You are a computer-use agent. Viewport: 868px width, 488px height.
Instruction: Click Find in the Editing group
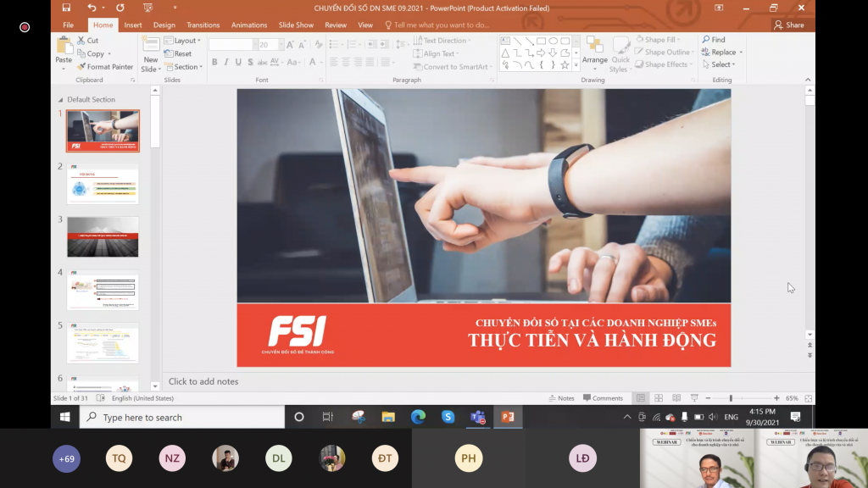pos(714,40)
